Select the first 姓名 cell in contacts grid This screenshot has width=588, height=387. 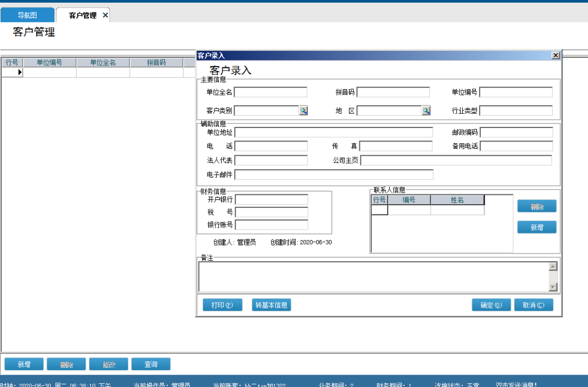pyautogui.click(x=457, y=210)
